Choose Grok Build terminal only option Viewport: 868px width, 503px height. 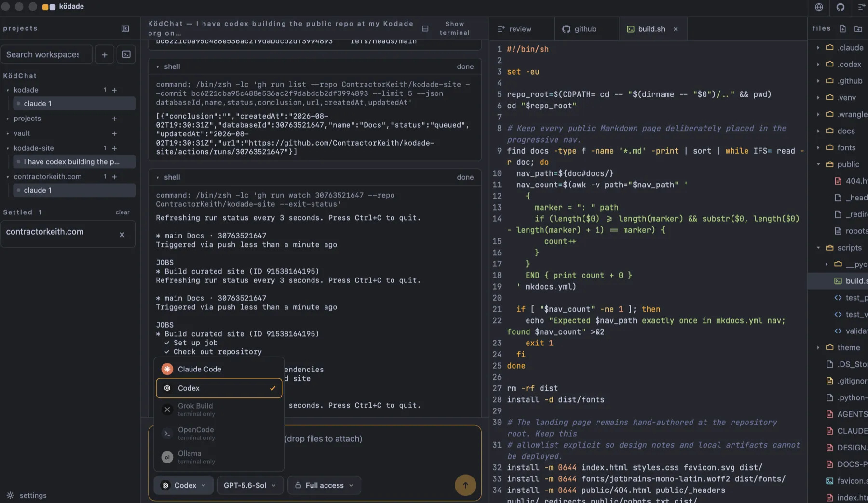[x=219, y=410]
